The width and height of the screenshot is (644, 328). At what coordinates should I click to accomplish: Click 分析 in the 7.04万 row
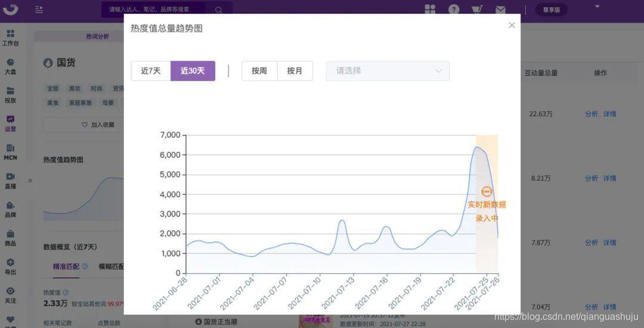point(592,307)
